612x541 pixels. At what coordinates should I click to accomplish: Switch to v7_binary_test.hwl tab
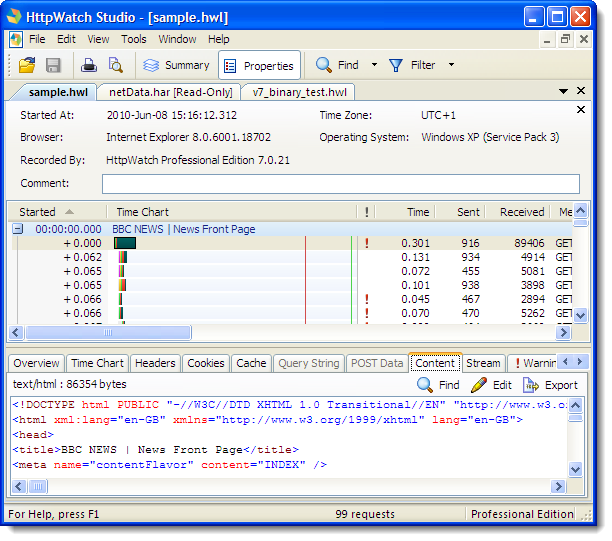[299, 93]
